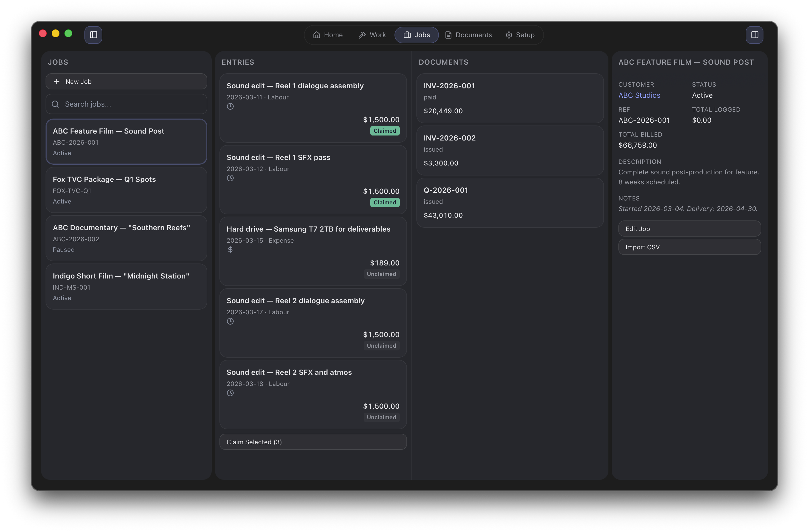Open the ABC Studios customer link
The image size is (809, 532).
click(639, 95)
